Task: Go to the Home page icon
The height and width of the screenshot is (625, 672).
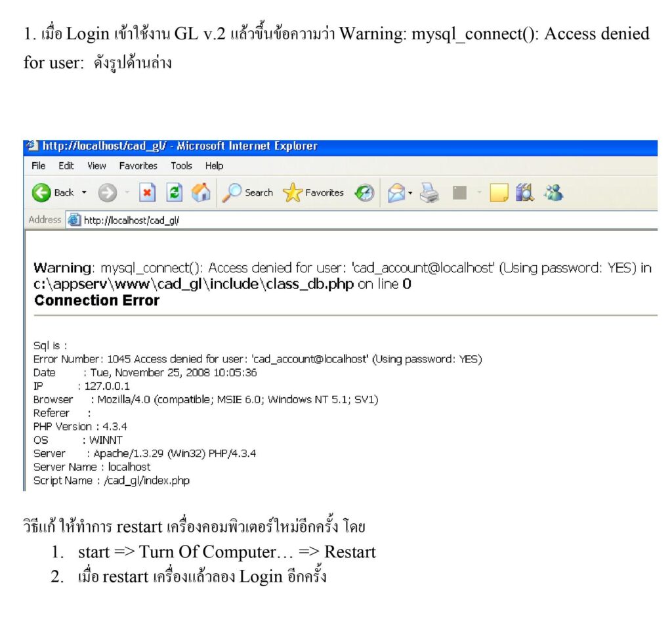Action: pos(200,192)
